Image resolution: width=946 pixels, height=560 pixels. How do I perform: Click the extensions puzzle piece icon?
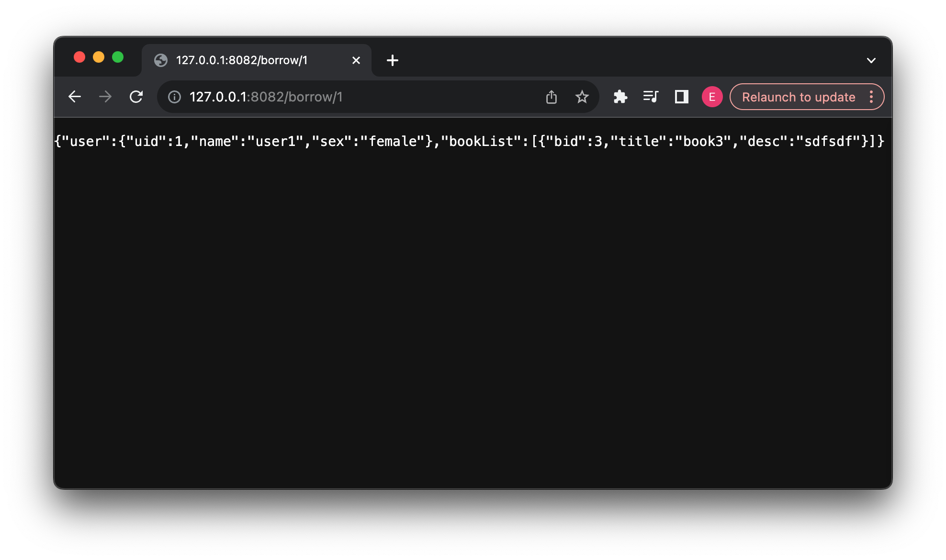point(620,96)
